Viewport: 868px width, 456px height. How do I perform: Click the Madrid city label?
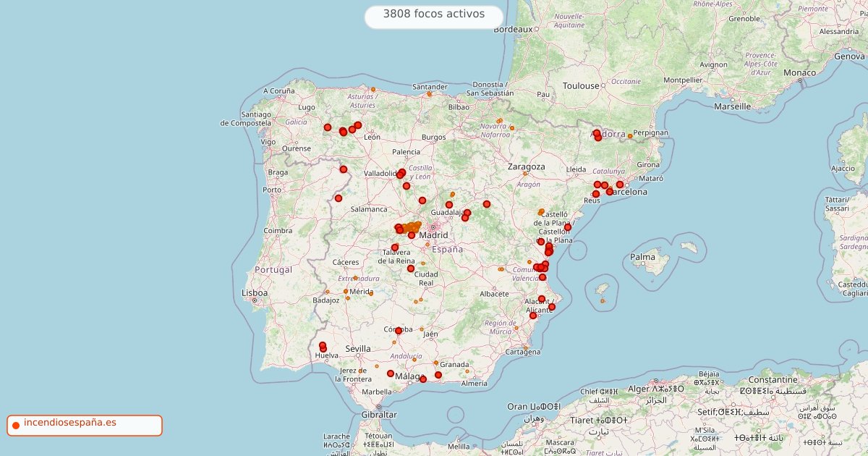point(434,235)
